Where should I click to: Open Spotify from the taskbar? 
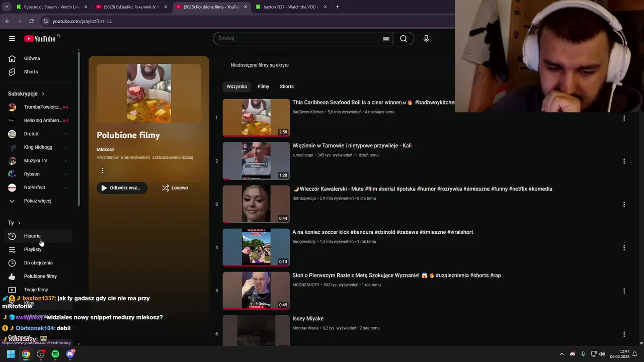pos(55,354)
